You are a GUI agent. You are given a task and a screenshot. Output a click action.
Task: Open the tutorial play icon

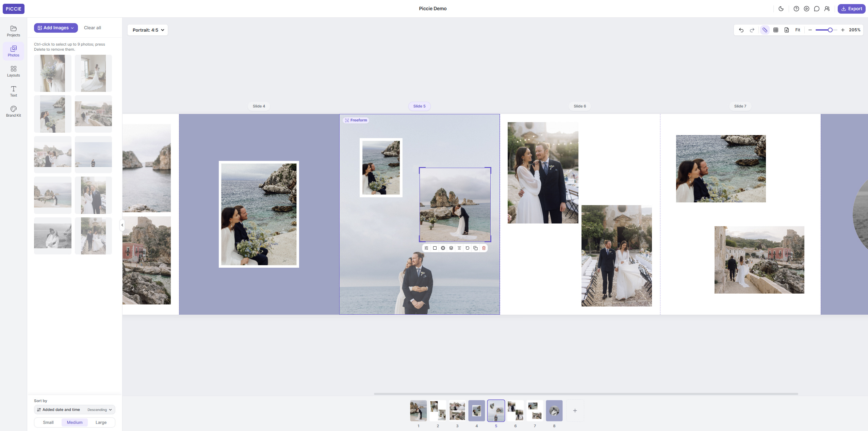(x=806, y=9)
